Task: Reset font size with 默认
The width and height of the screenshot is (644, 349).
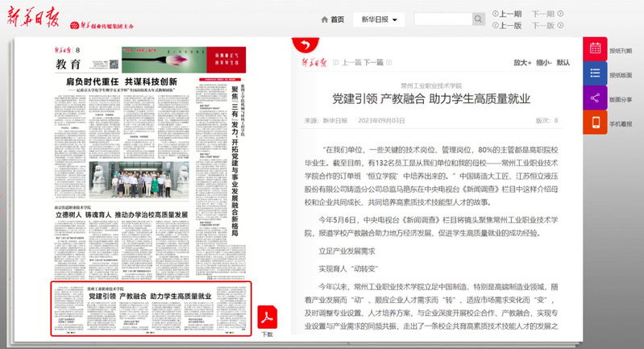Action: (x=563, y=62)
